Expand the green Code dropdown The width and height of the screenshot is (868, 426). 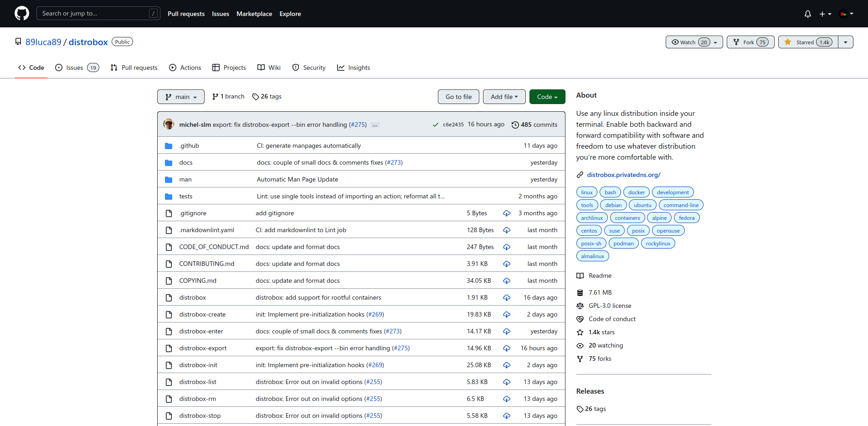tap(547, 96)
